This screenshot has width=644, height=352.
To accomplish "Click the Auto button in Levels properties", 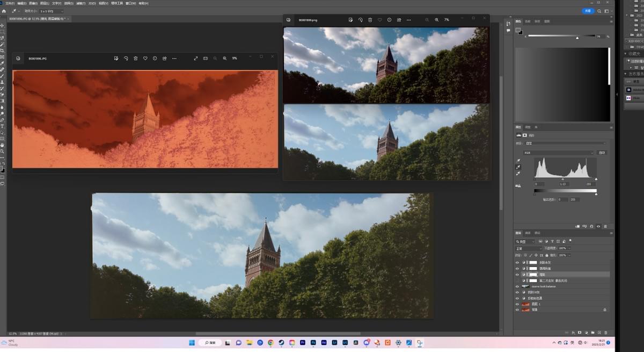I will click(602, 153).
